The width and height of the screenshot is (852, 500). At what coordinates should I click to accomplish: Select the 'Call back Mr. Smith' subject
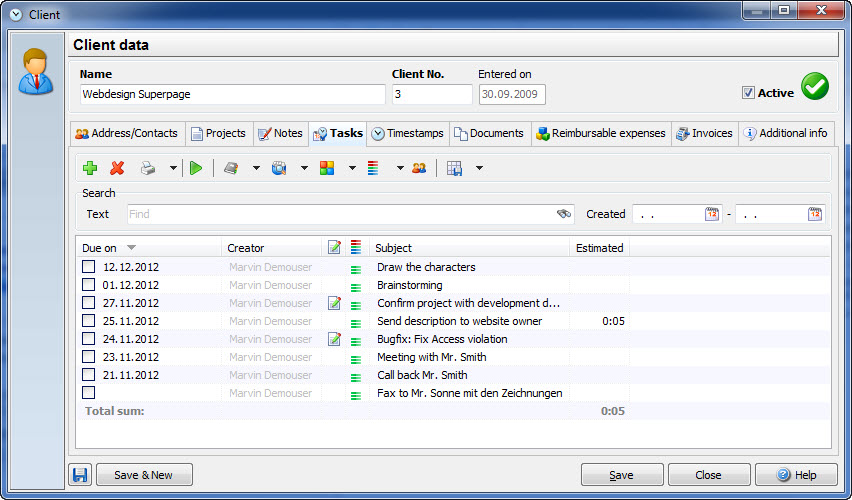[422, 375]
